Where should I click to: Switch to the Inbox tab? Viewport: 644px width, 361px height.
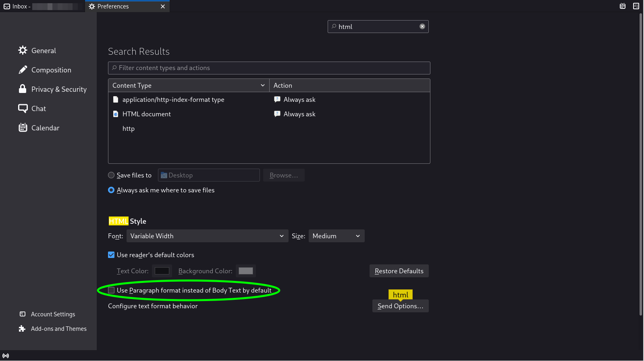[x=42, y=6]
